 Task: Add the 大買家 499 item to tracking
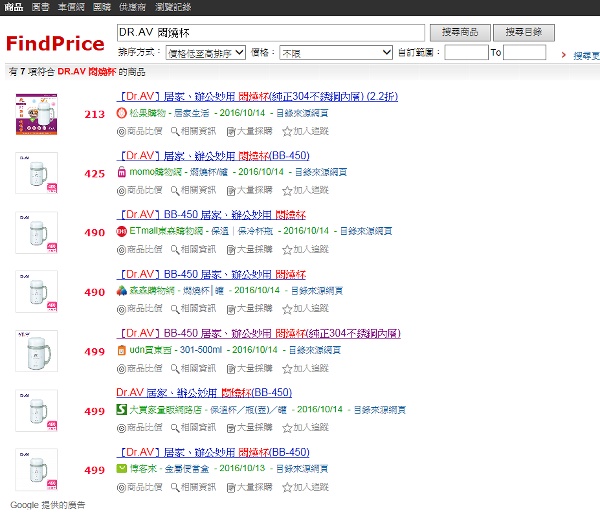click(305, 427)
